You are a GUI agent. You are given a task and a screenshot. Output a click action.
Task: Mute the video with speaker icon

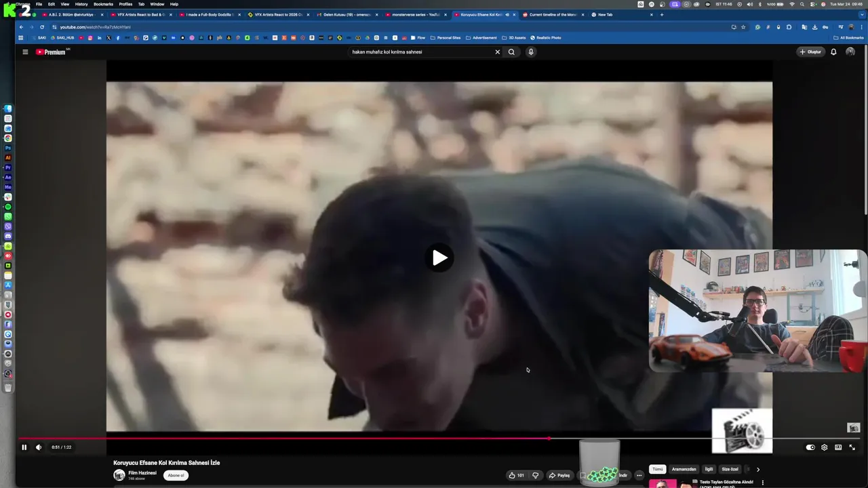coord(39,447)
